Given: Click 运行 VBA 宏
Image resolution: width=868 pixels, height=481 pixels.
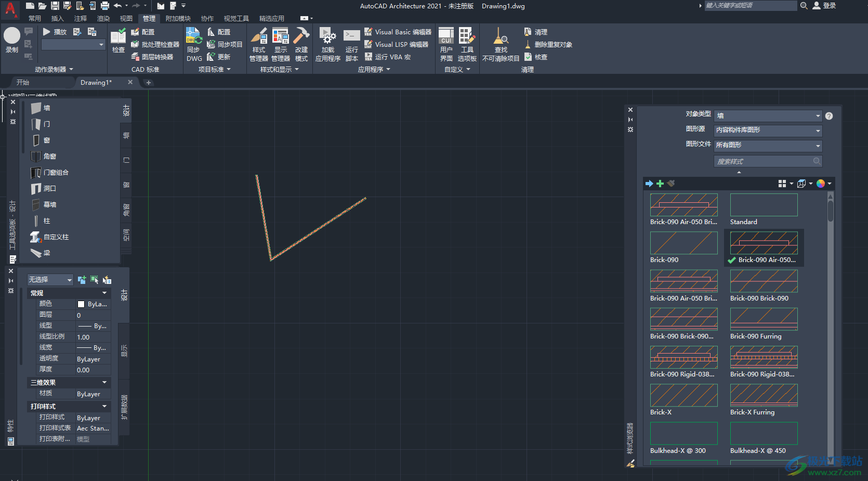Looking at the screenshot, I should [387, 57].
